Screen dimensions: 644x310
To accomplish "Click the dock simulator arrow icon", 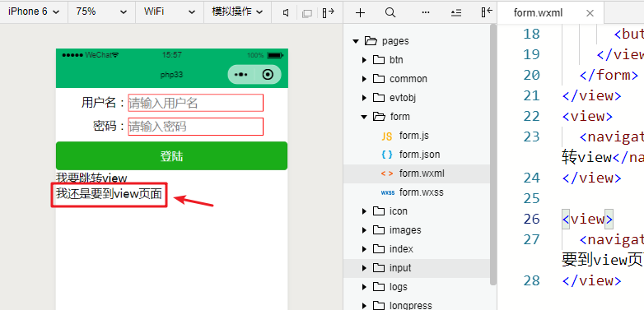I will click(328, 13).
